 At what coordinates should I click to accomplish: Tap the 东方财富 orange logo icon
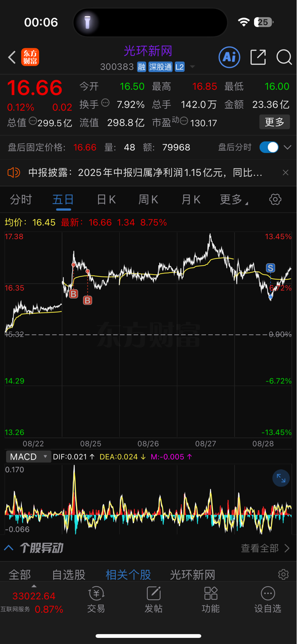tap(30, 57)
